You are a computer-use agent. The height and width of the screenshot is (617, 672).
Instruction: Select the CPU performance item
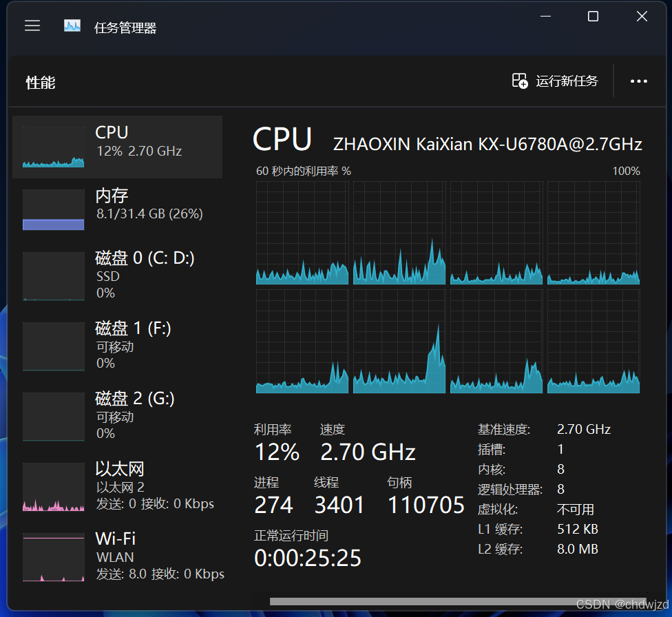[x=118, y=147]
